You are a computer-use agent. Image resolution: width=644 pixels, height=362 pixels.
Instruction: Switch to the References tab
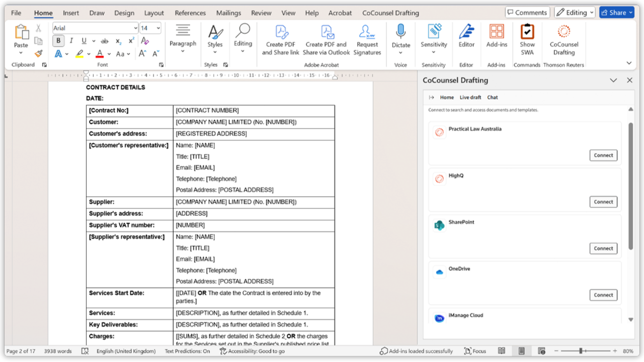pyautogui.click(x=190, y=13)
